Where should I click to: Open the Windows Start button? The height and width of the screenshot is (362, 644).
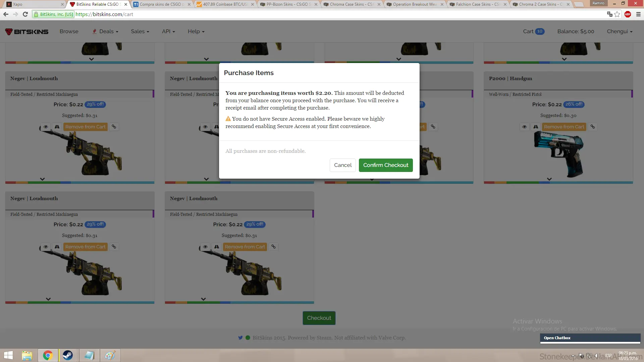click(x=8, y=355)
